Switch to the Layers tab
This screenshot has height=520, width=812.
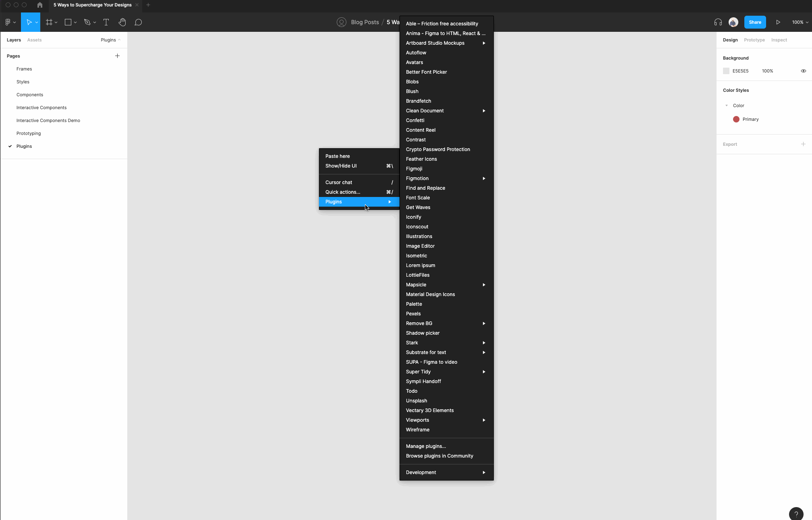(14, 40)
